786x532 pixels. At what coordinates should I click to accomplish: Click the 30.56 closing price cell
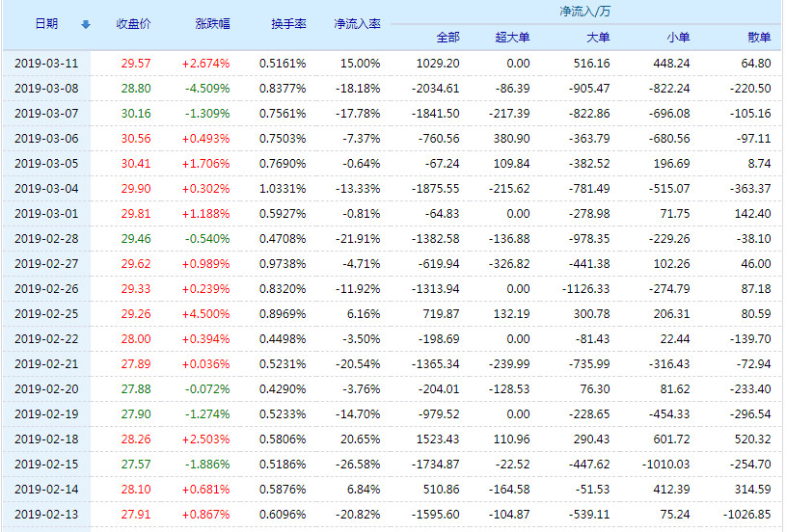135,138
